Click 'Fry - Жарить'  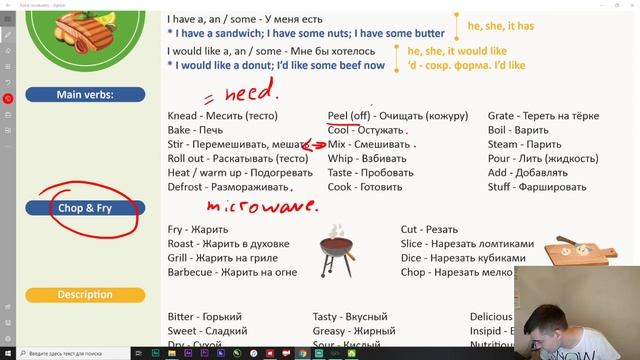(198, 229)
